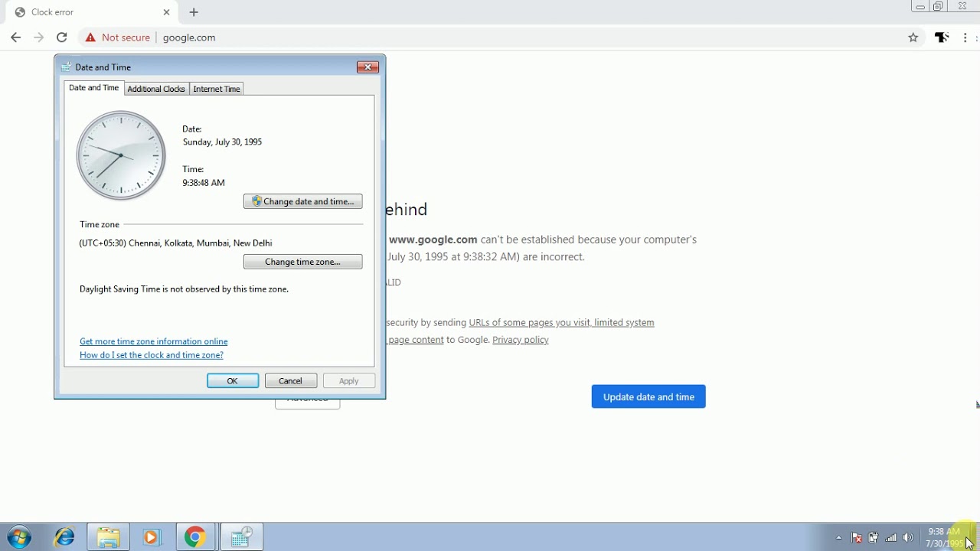The height and width of the screenshot is (551, 980).
Task: Open URLs of some pages you visit link
Action: pos(562,323)
